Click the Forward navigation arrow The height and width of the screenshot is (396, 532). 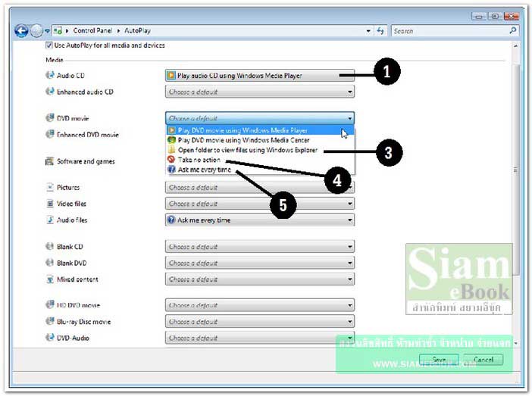click(36, 31)
